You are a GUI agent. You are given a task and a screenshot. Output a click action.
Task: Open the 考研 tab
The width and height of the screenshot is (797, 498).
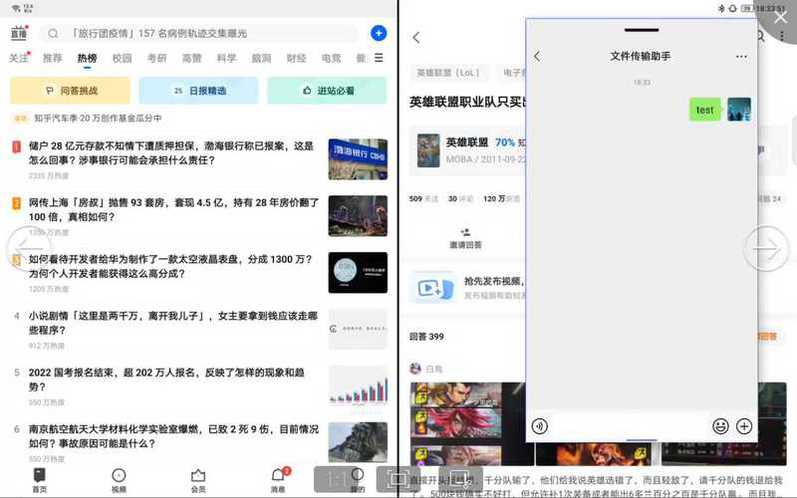coord(157,58)
